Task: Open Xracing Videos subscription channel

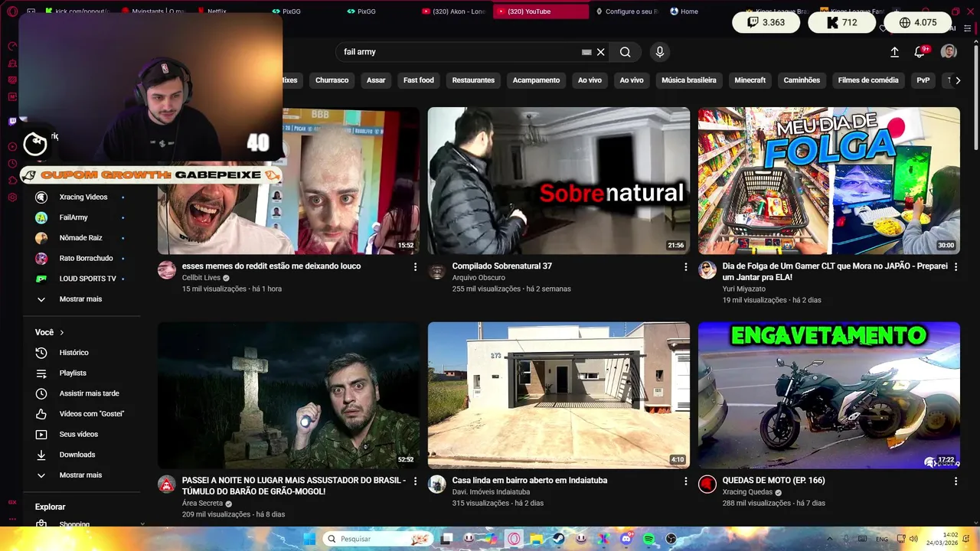Action: 82,197
